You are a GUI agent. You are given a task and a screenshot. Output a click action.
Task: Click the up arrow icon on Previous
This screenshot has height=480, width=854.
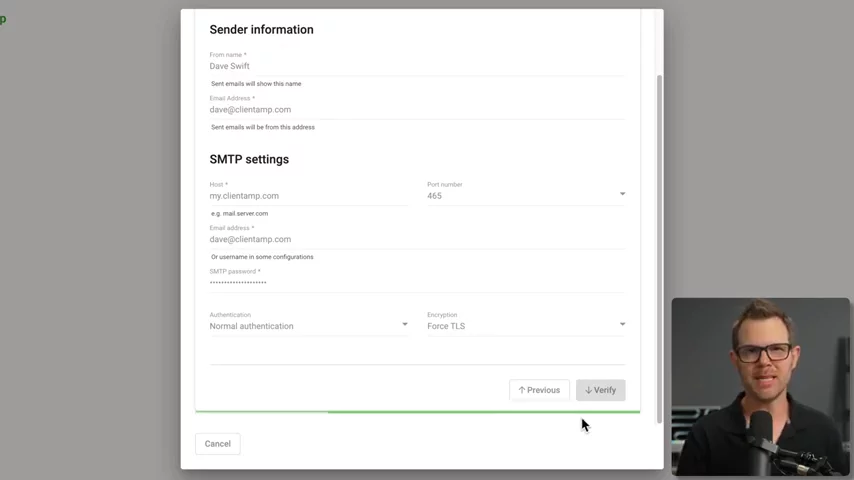pos(522,390)
